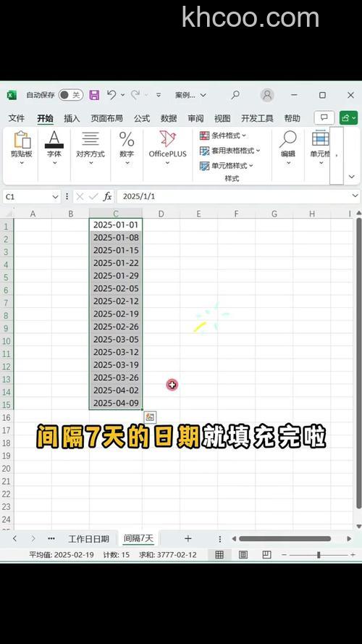Click the horizontal scrollbar thumb
This screenshot has width=362, height=644.
click(285, 538)
